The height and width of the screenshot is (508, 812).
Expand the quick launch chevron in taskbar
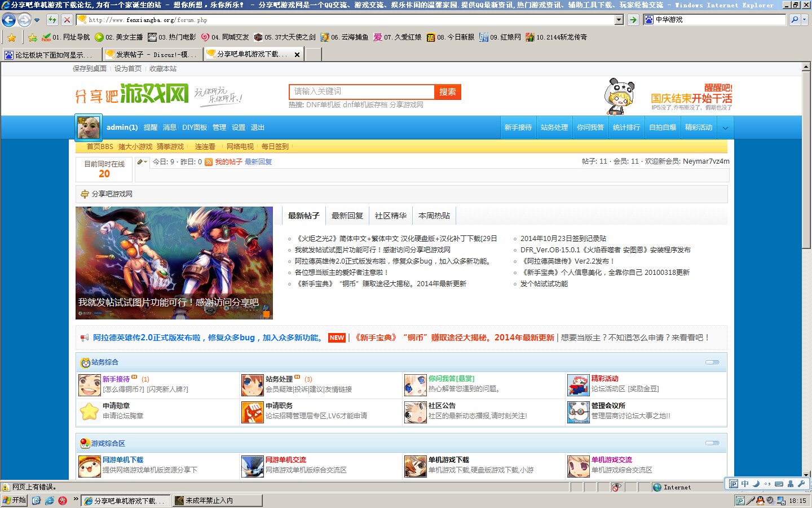(76, 499)
